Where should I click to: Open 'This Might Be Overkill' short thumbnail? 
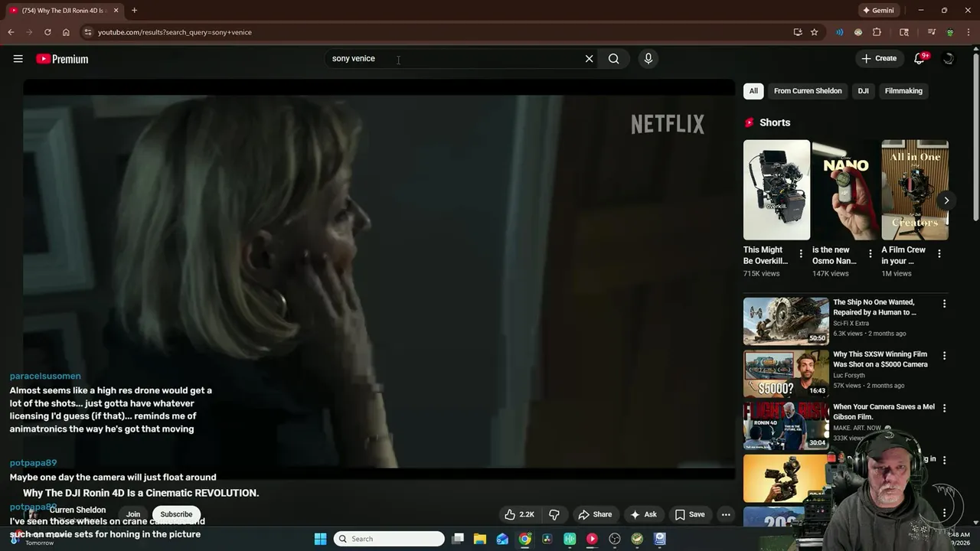(776, 190)
